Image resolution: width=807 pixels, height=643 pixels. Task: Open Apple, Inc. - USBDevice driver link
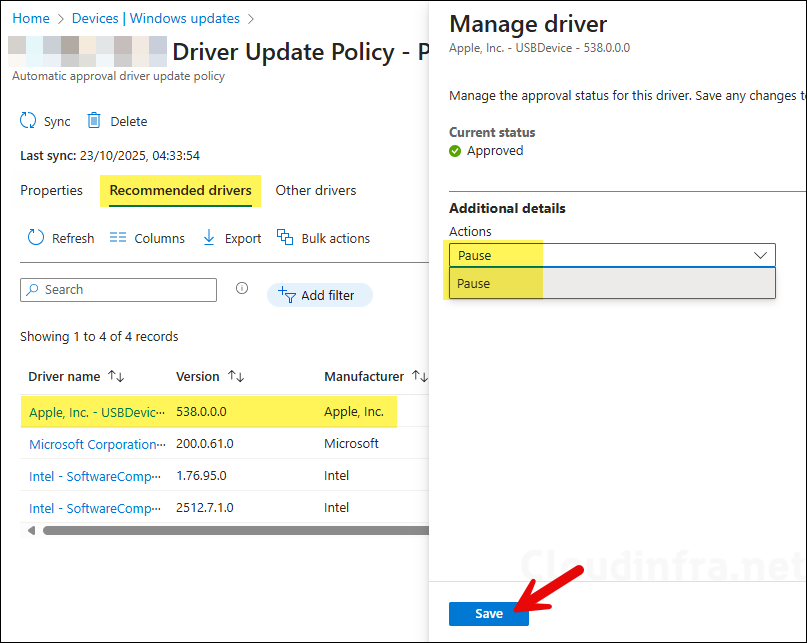point(94,411)
